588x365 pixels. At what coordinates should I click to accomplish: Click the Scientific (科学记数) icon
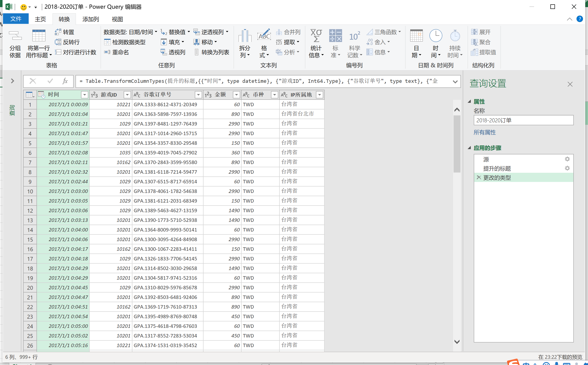click(x=355, y=36)
